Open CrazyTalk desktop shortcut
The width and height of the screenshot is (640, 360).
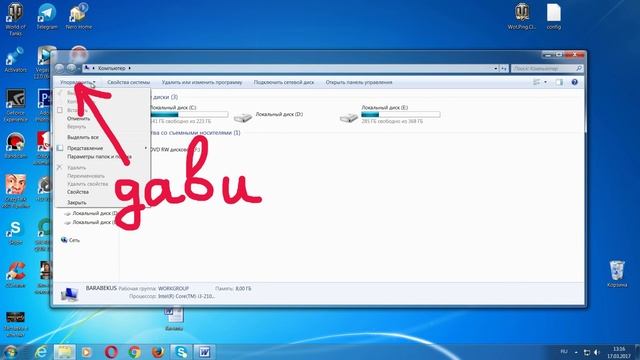pyautogui.click(x=15, y=191)
